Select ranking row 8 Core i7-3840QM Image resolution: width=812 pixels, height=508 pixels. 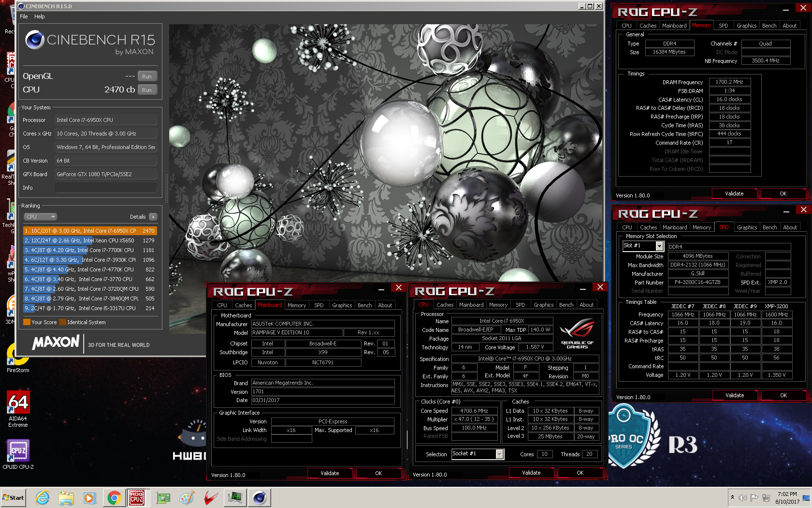(x=90, y=299)
